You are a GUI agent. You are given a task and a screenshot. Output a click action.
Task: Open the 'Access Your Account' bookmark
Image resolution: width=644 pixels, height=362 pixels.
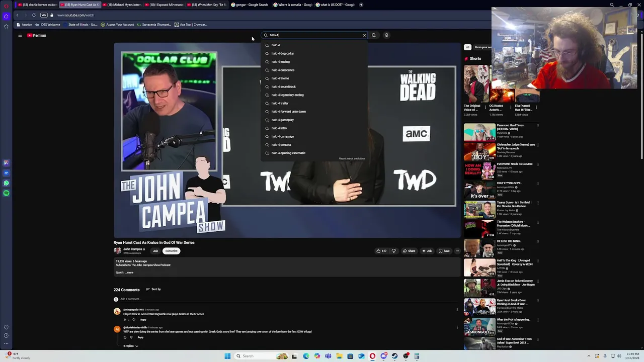coord(117,25)
